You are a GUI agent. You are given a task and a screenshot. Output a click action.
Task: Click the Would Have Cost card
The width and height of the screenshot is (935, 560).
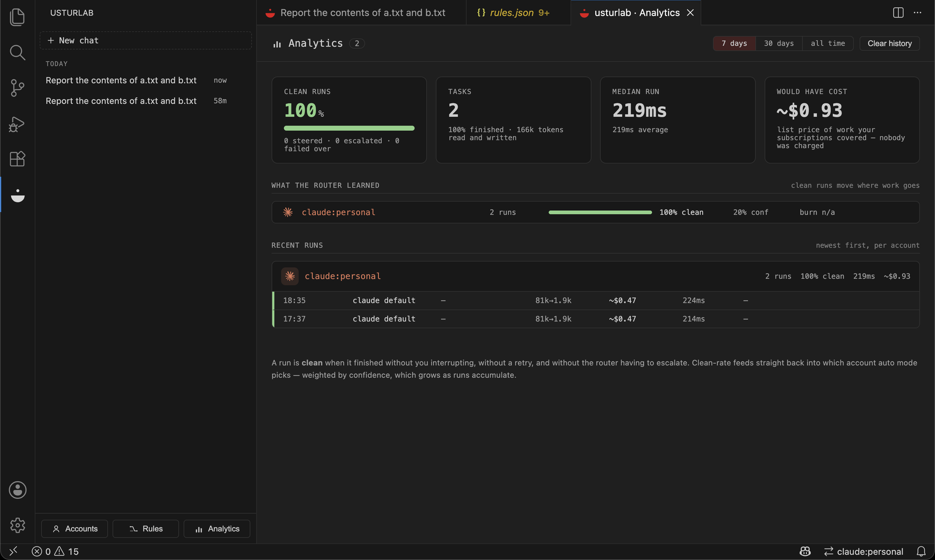coord(842,120)
